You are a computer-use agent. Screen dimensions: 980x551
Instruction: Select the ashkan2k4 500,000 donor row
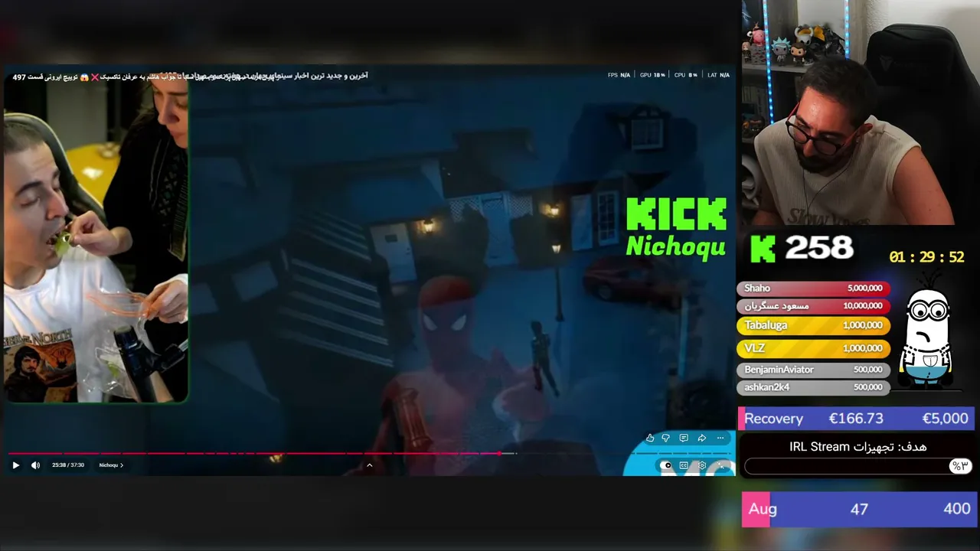tap(813, 387)
